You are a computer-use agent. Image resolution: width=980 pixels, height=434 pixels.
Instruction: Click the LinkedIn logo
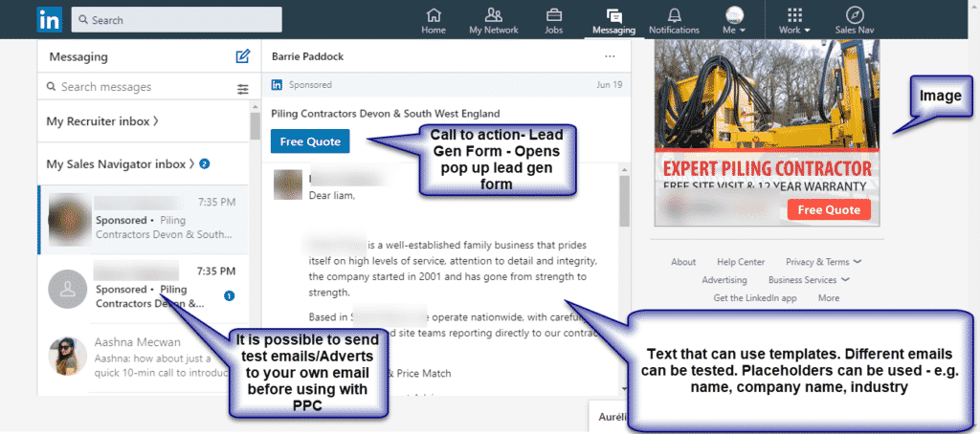coord(50,19)
